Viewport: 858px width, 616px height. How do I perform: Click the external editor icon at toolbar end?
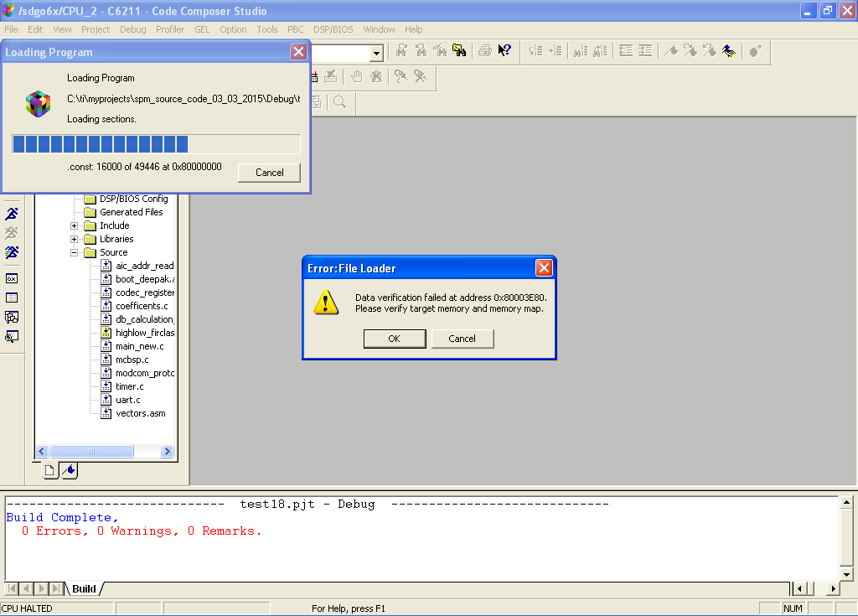755,51
